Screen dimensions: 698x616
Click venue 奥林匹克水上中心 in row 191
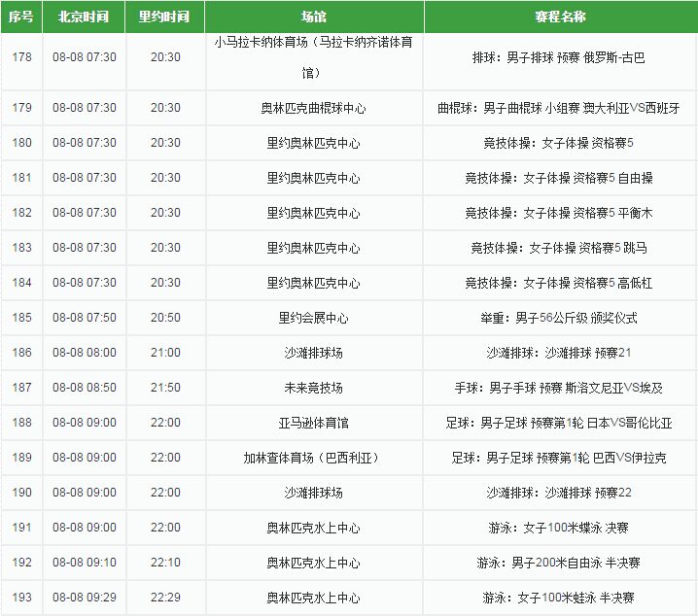pos(313,529)
